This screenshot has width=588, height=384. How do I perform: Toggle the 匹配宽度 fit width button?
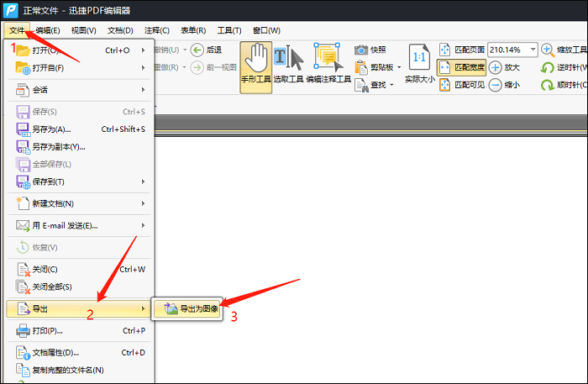click(462, 67)
